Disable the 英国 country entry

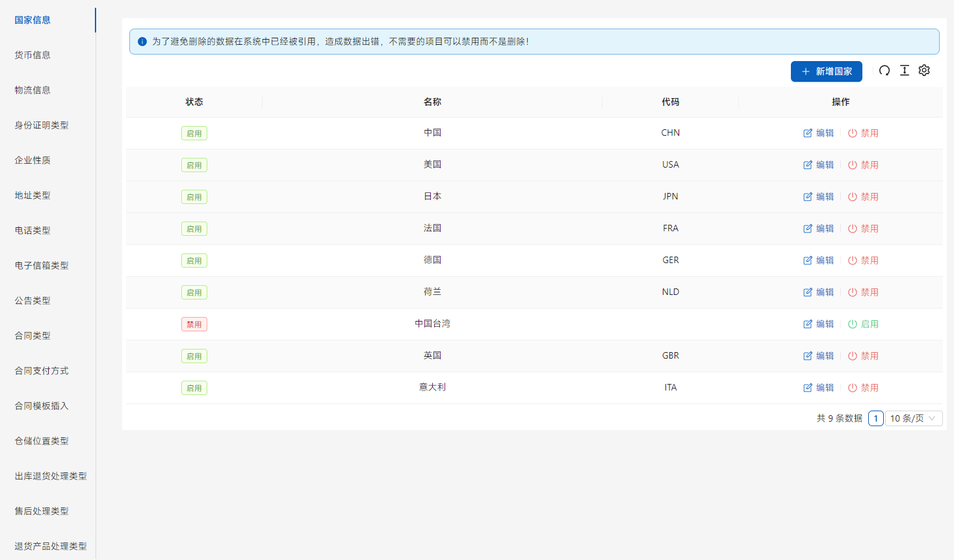pyautogui.click(x=863, y=356)
